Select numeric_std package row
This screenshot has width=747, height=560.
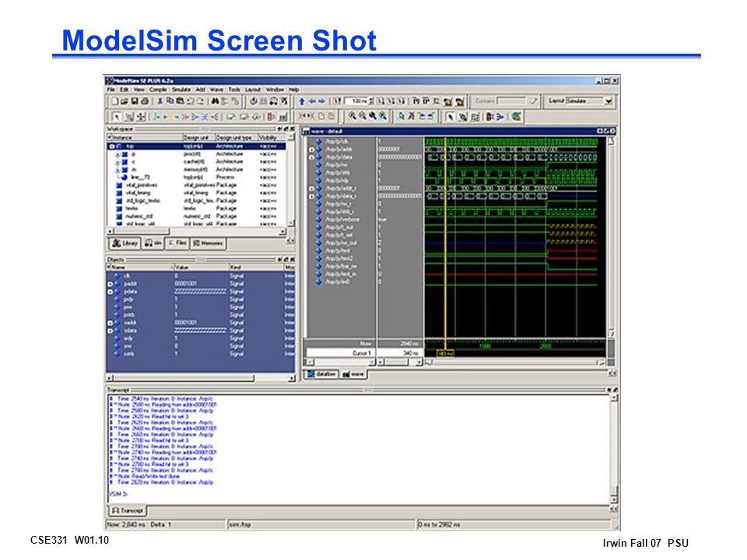(x=197, y=216)
